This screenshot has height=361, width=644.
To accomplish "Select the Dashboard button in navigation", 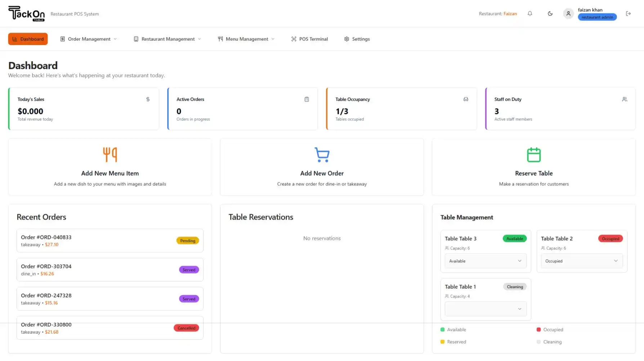I will coord(28,39).
